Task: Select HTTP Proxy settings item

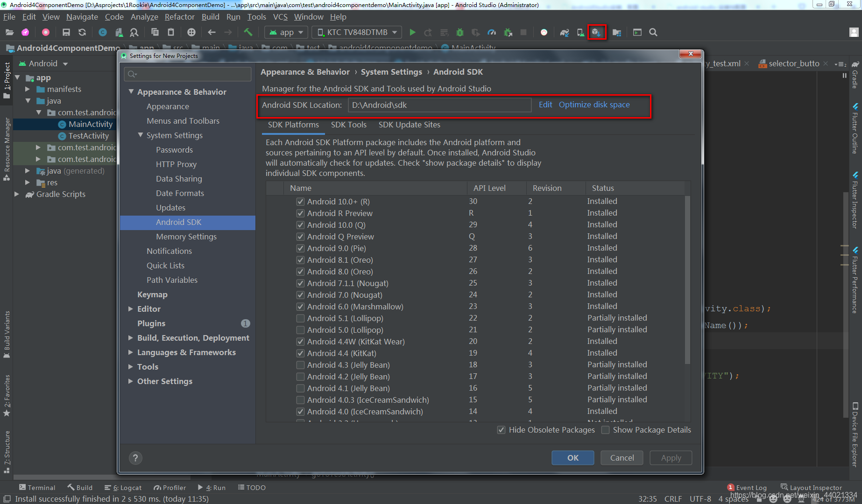Action: coord(176,164)
